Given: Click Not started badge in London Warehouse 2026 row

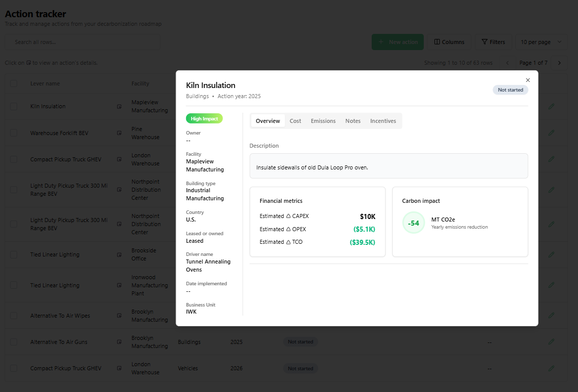Looking at the screenshot, I should [x=300, y=368].
